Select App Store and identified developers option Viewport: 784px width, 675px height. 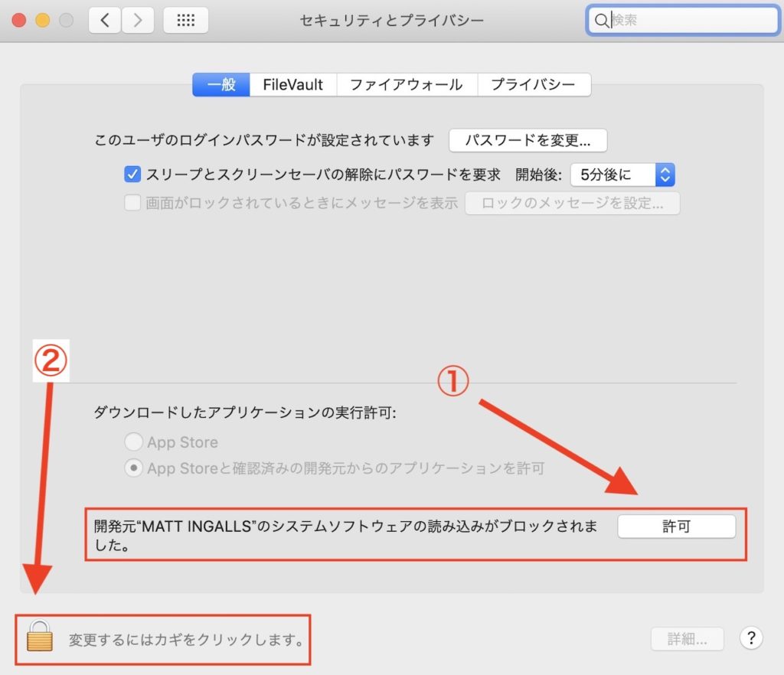[x=133, y=468]
